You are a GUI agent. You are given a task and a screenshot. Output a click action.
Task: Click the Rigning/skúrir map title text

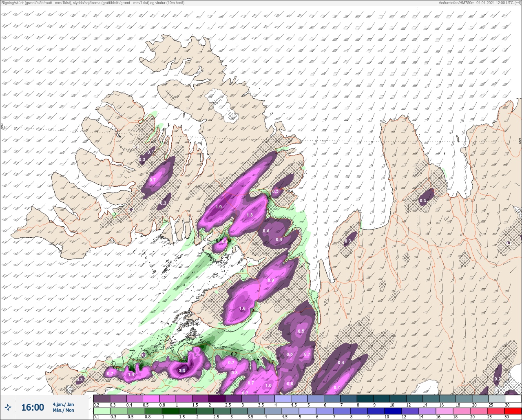92,2
